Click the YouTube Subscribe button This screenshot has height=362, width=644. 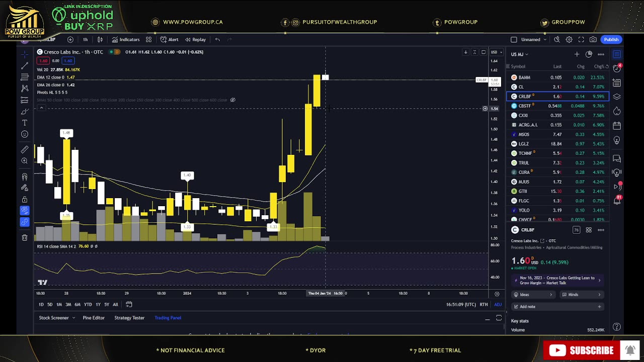pos(582,350)
